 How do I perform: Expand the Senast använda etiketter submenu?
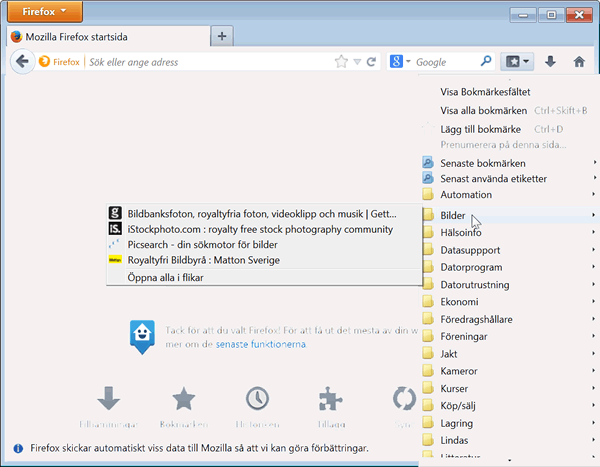[509, 179]
